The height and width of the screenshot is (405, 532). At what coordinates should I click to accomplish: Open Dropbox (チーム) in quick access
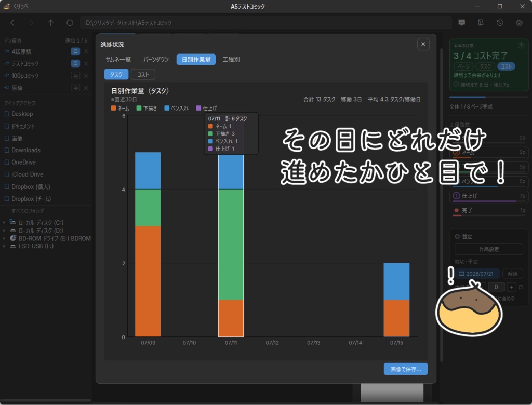click(x=31, y=199)
